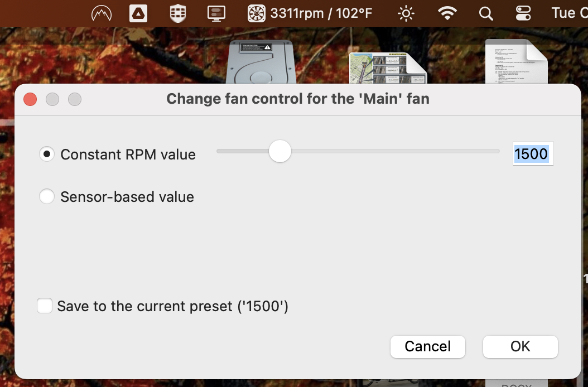The image size is (588, 387).
Task: Open the text document on the desktop
Action: tap(516, 61)
